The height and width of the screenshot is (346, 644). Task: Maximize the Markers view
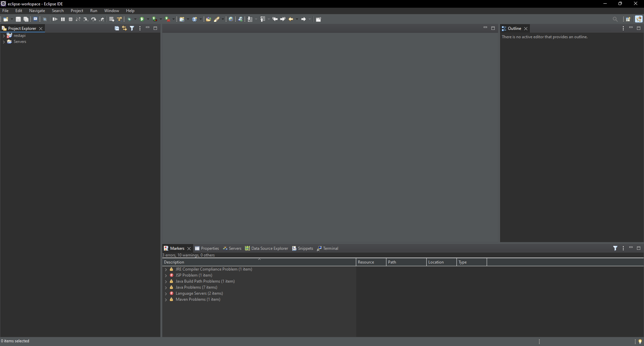(639, 248)
